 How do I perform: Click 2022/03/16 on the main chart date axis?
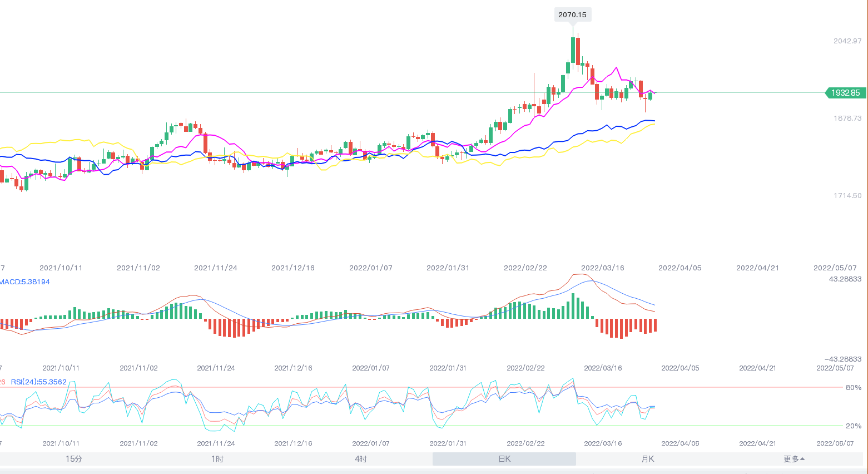pos(603,268)
